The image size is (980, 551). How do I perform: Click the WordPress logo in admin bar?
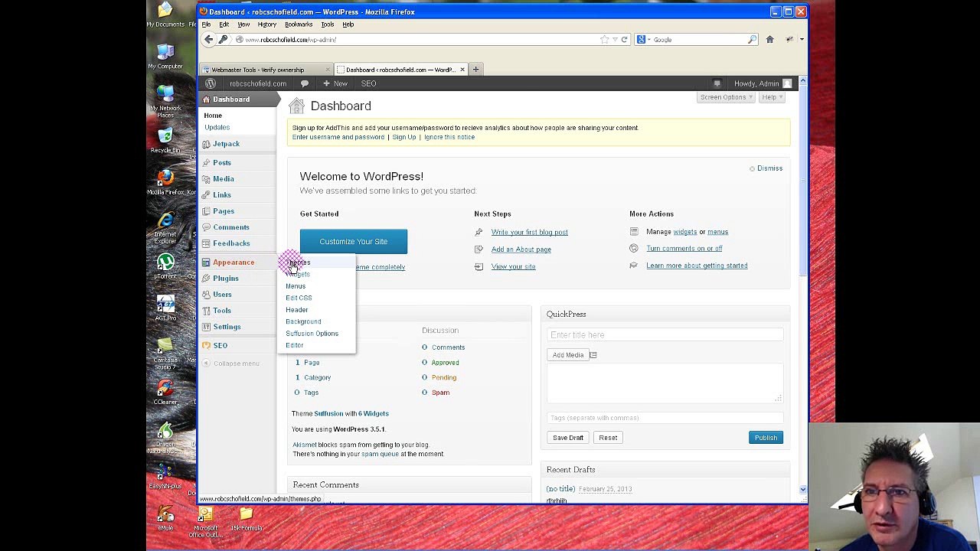[x=211, y=83]
